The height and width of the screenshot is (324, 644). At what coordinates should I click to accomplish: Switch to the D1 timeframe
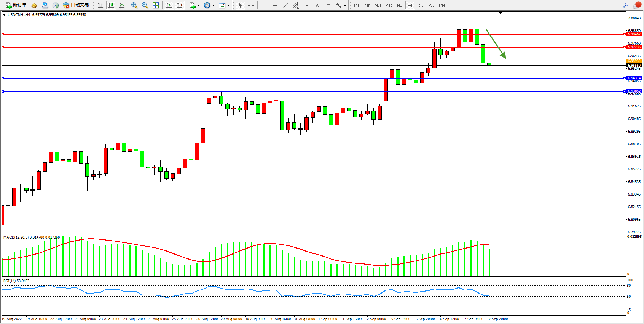pyautogui.click(x=421, y=5)
